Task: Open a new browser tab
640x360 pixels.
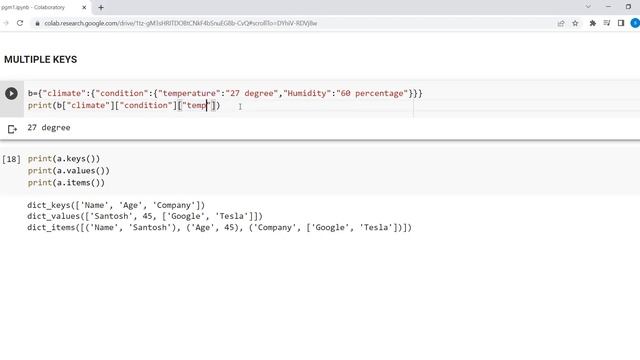Action: 101,7
